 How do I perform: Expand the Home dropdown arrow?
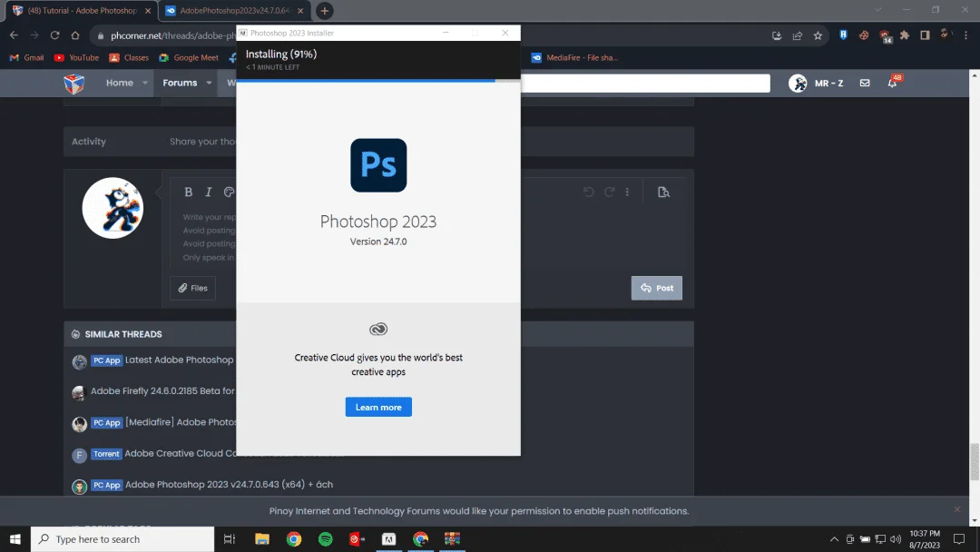pos(145,83)
